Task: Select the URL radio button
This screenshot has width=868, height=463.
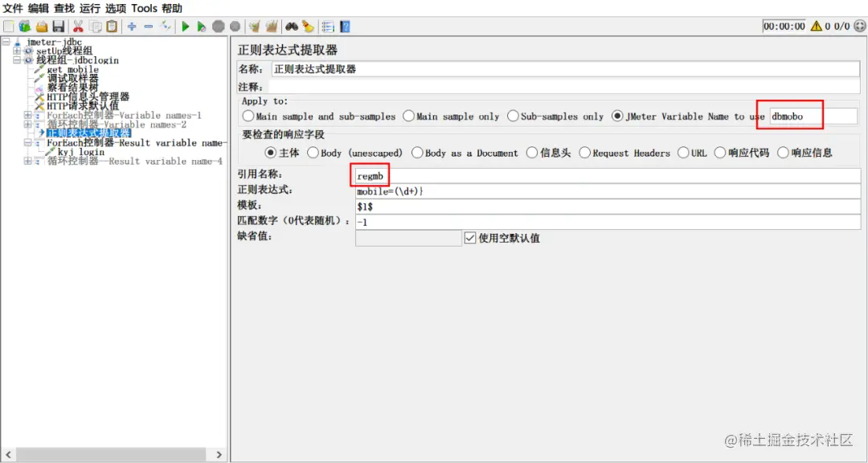Action: (683, 152)
